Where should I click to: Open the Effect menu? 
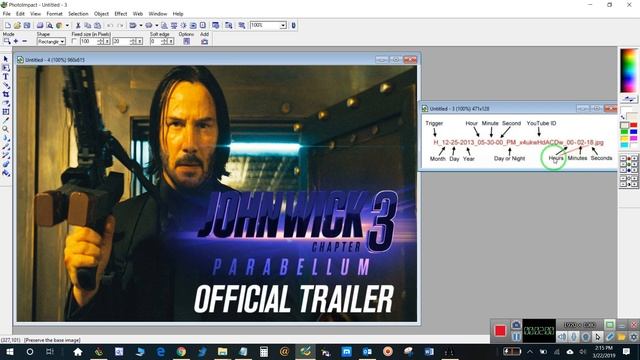pos(120,14)
